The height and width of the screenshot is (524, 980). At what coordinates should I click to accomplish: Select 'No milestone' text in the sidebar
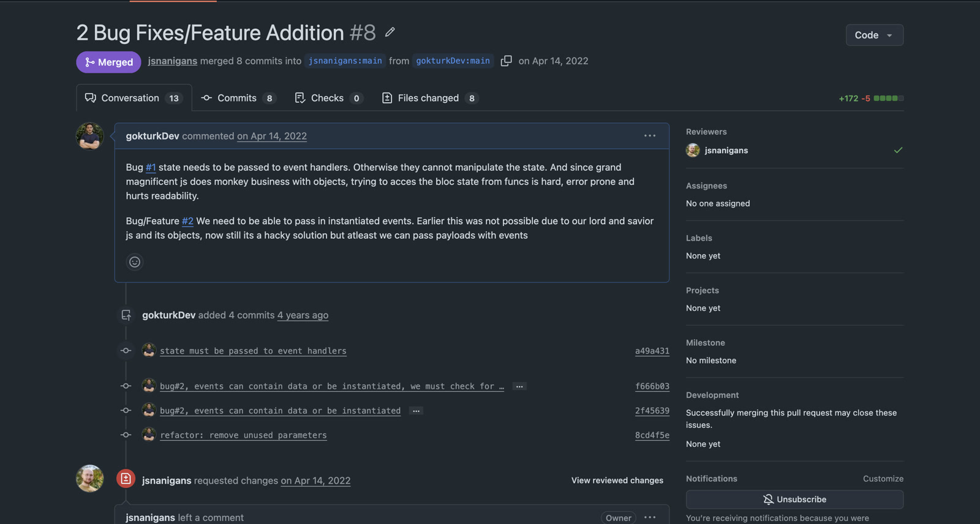pyautogui.click(x=711, y=361)
